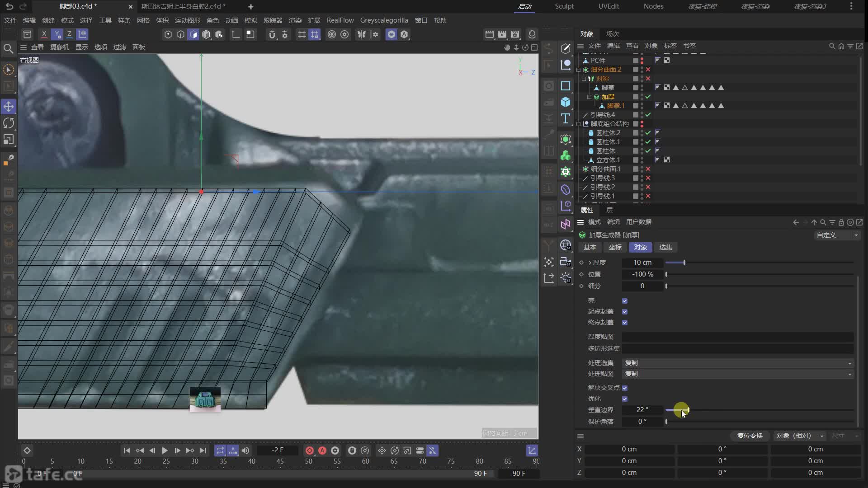Image resolution: width=868 pixels, height=488 pixels.
Task: Go to end of timeline
Action: (203, 450)
